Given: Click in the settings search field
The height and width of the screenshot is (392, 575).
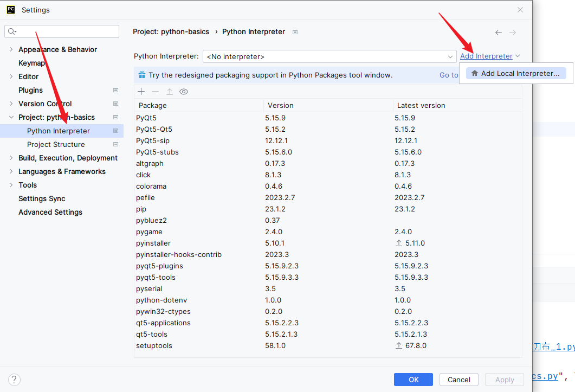Looking at the screenshot, I should (x=62, y=31).
